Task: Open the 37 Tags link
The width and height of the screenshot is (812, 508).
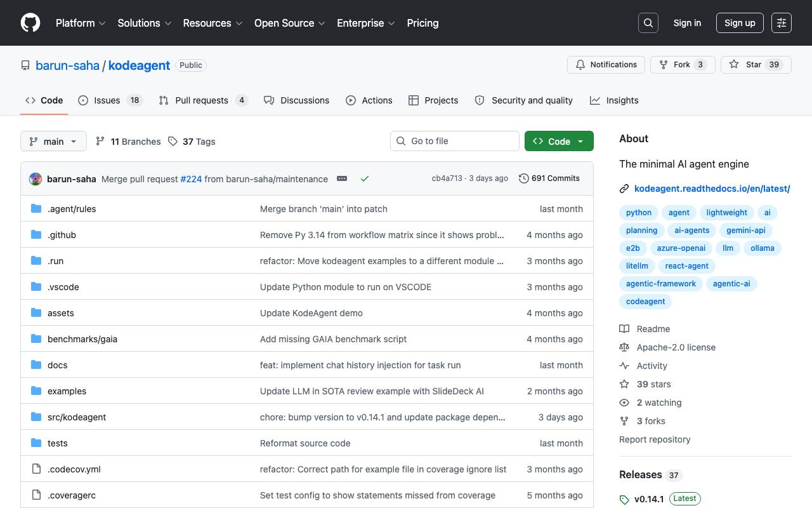Action: [192, 141]
